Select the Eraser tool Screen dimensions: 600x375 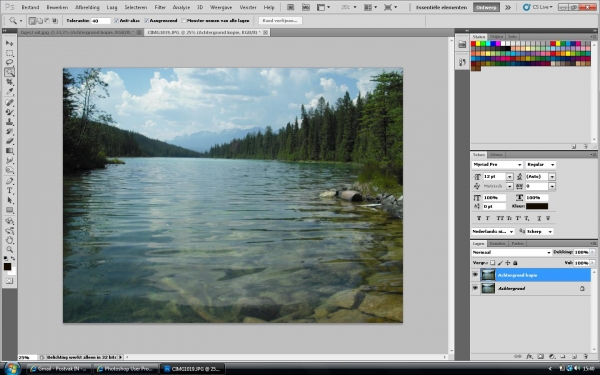coord(10,141)
